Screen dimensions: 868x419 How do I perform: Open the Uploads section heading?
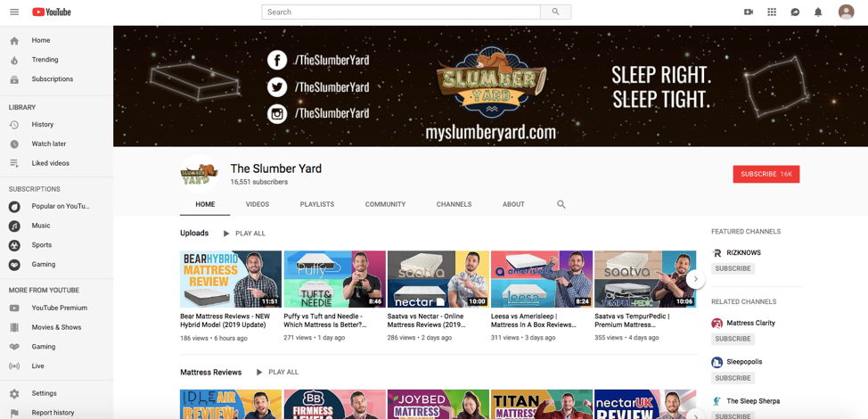tap(194, 233)
